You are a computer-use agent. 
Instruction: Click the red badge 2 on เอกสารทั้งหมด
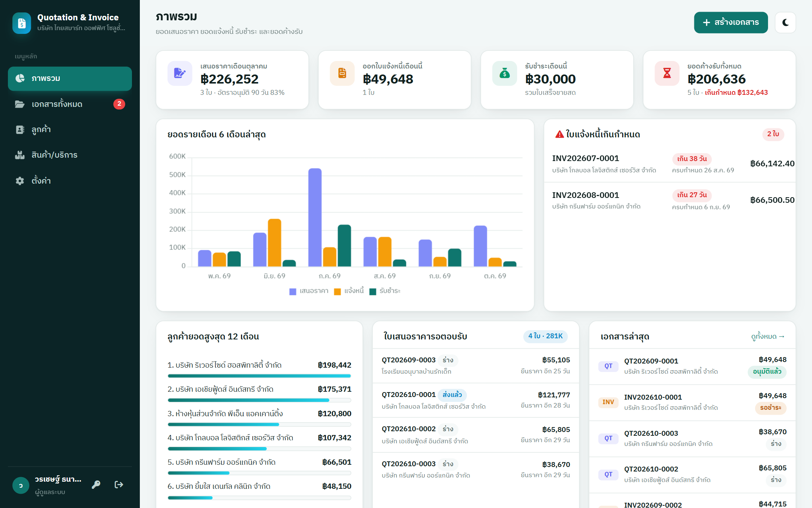click(119, 104)
